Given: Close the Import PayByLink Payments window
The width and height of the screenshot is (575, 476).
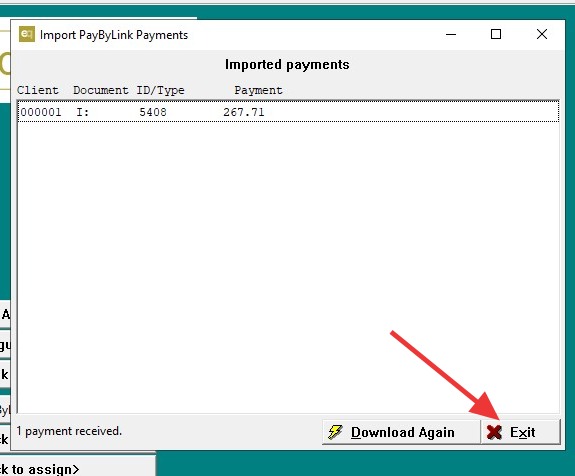Looking at the screenshot, I should (542, 34).
